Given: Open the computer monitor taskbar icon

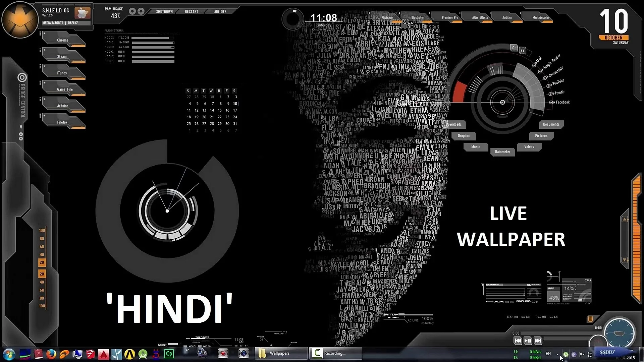Looking at the screenshot, I should 77,354.
